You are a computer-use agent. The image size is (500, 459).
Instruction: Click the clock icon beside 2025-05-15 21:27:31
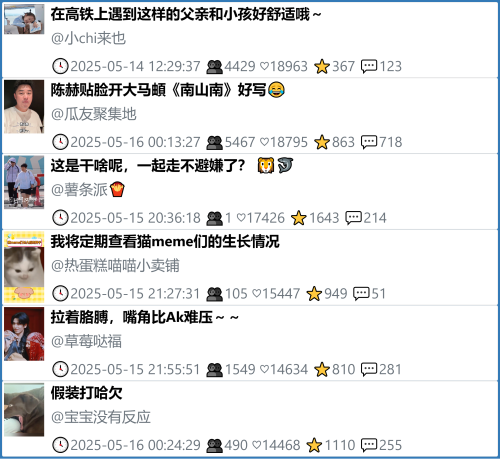pyautogui.click(x=60, y=293)
